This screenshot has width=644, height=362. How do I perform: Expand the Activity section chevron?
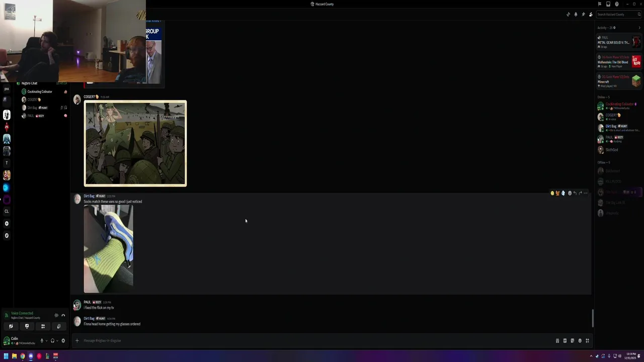[639, 28]
